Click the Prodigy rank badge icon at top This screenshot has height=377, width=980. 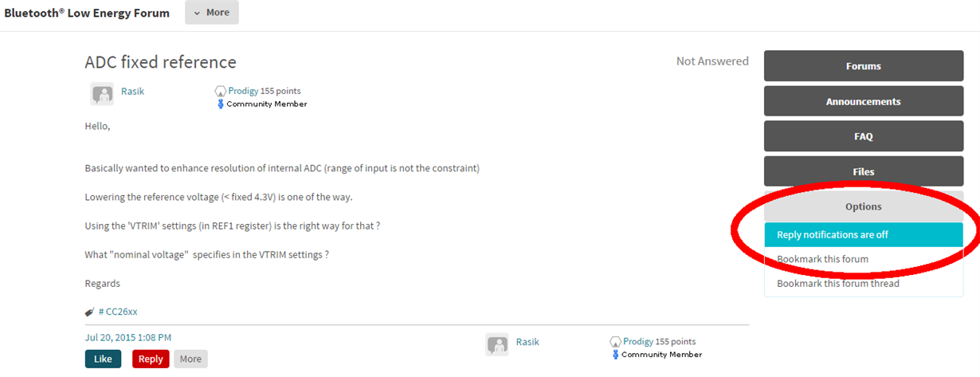(x=221, y=92)
